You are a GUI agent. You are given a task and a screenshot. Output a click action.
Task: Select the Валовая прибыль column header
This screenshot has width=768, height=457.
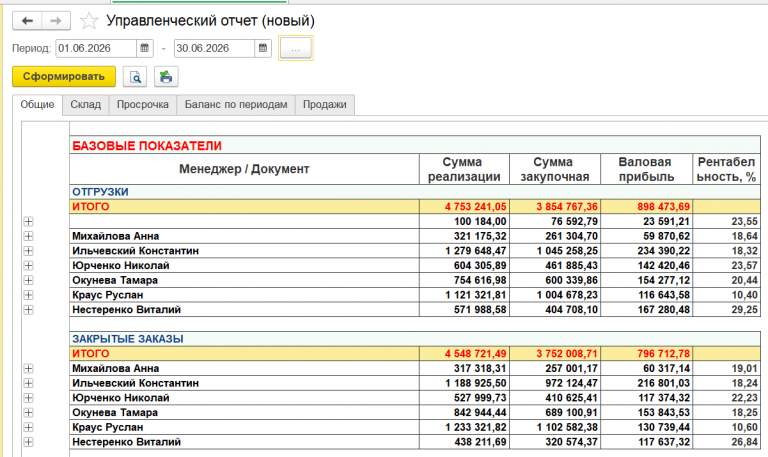point(646,169)
